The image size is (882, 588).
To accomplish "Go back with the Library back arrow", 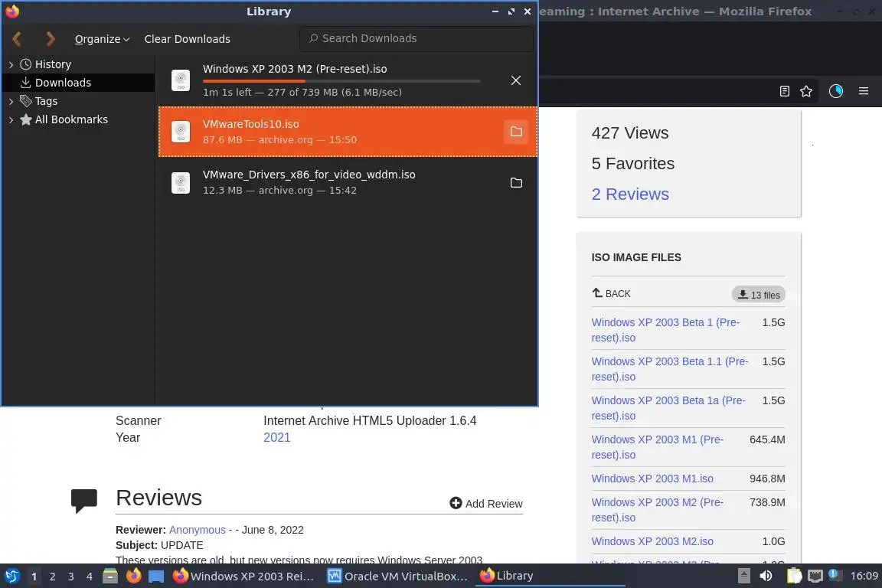I will pyautogui.click(x=17, y=39).
